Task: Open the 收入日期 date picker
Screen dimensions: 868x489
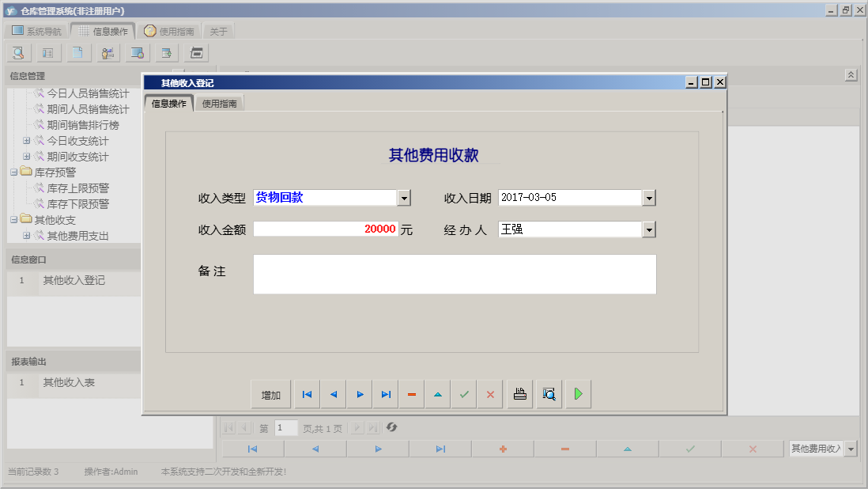Action: [x=648, y=198]
